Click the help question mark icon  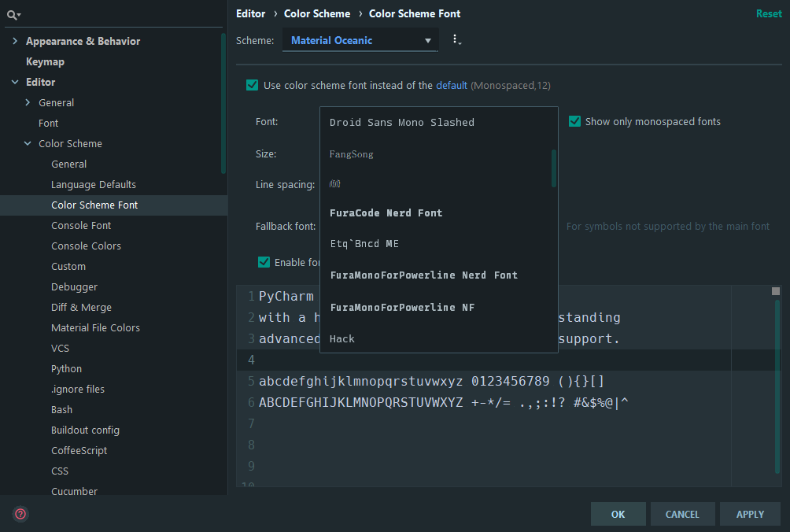(x=20, y=513)
